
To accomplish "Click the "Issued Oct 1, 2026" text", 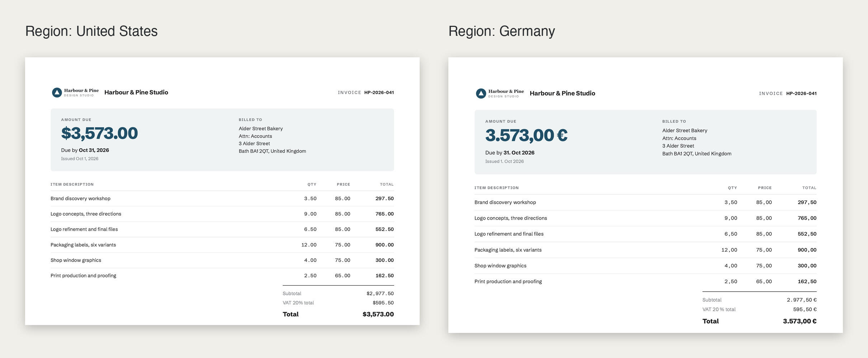I will pyautogui.click(x=80, y=159).
